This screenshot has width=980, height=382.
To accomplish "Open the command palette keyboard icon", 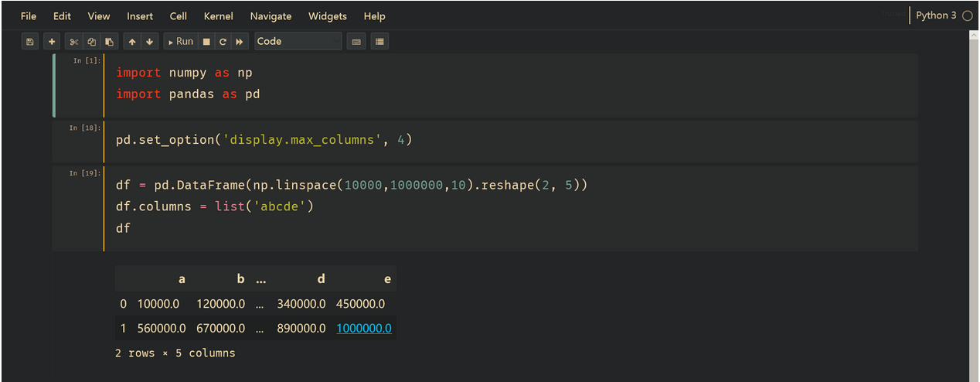I will 356,42.
